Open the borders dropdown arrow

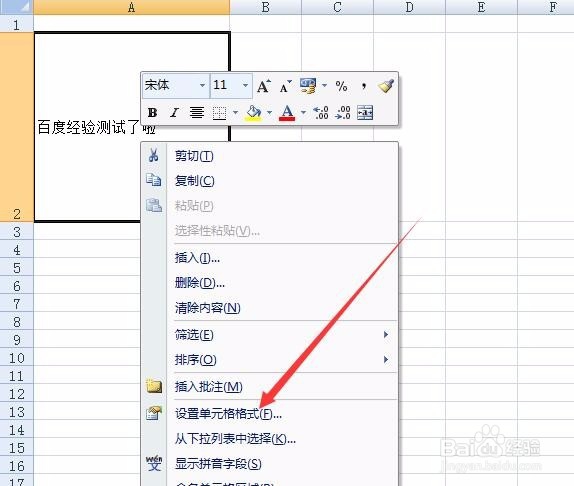click(x=235, y=112)
